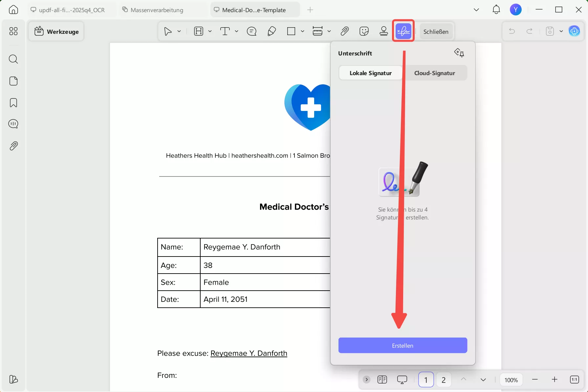Open the Home screen icon
The height and width of the screenshot is (392, 588).
[x=13, y=10]
